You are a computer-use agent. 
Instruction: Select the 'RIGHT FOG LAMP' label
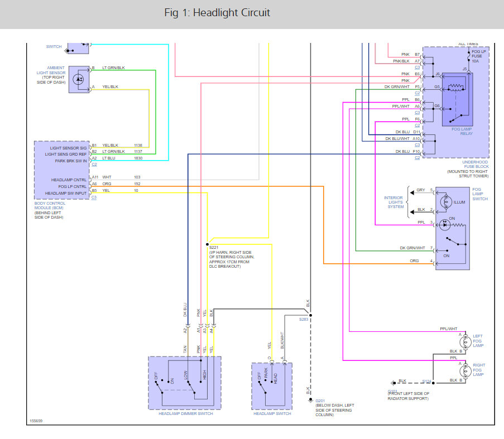(x=479, y=370)
